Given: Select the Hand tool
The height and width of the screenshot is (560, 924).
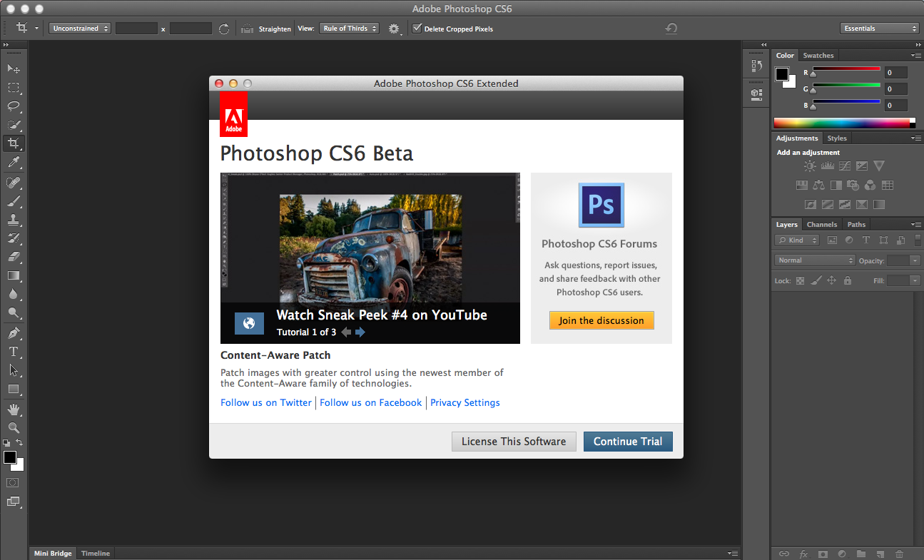Looking at the screenshot, I should coord(14,409).
